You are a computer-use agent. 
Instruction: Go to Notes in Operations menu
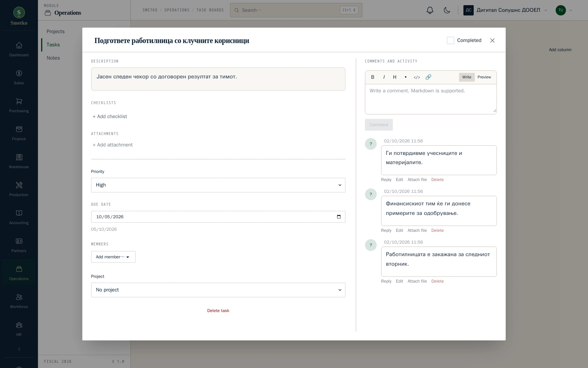click(53, 58)
